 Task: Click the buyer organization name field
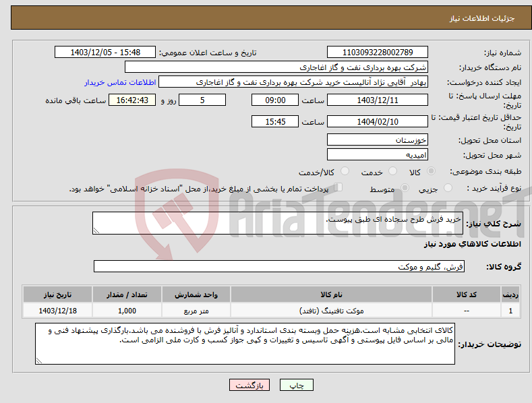click(276, 67)
